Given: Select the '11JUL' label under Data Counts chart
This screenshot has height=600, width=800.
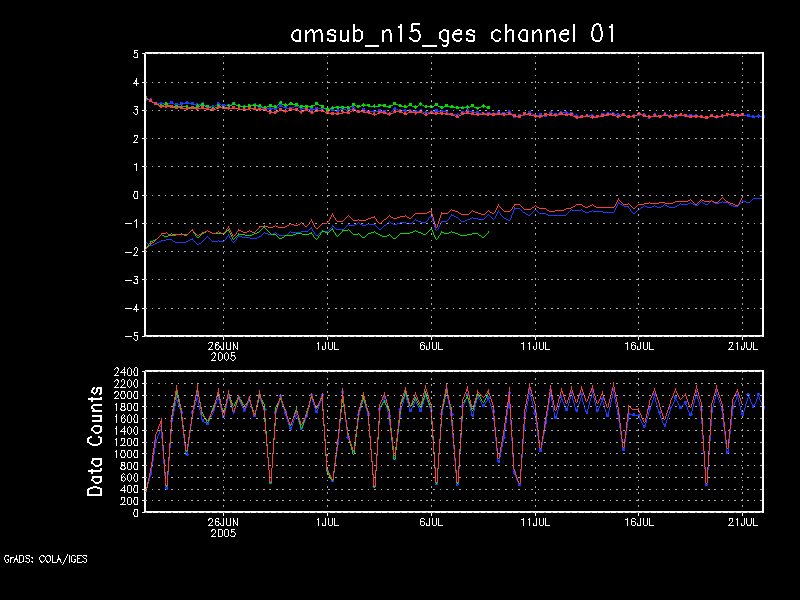Looking at the screenshot, I should tap(535, 522).
